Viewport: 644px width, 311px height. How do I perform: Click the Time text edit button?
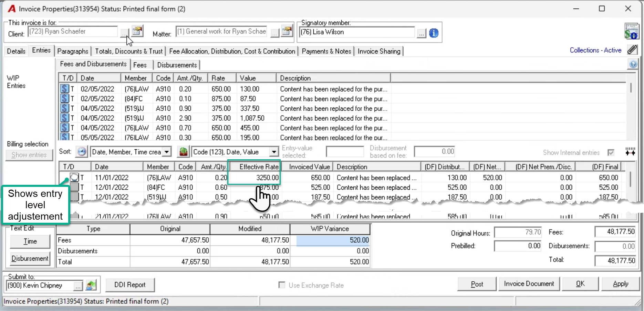click(x=30, y=241)
